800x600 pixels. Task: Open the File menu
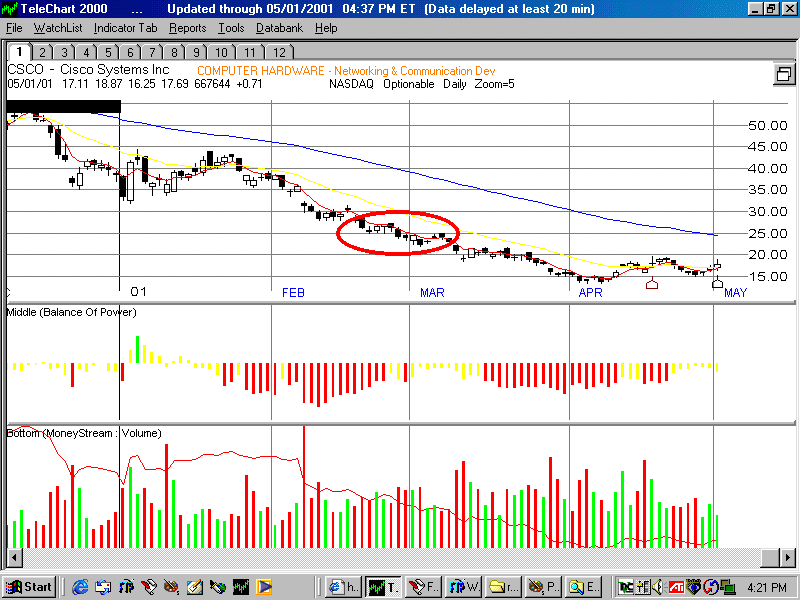tap(14, 28)
